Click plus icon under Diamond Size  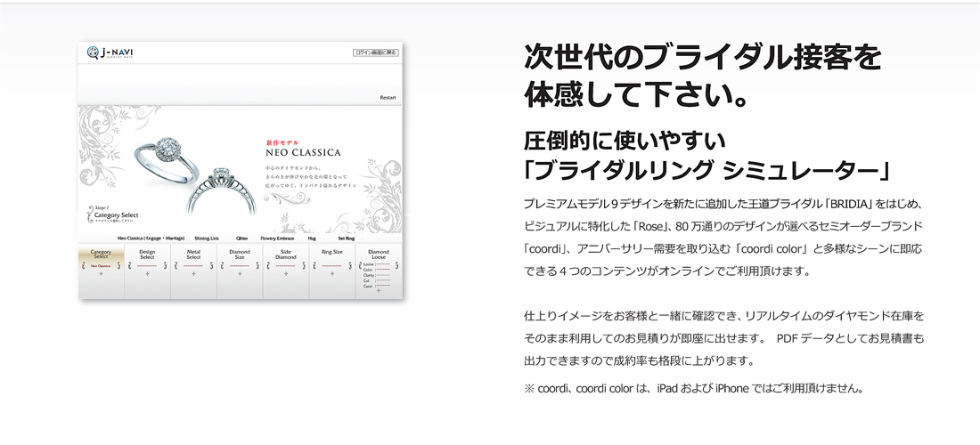click(x=240, y=274)
